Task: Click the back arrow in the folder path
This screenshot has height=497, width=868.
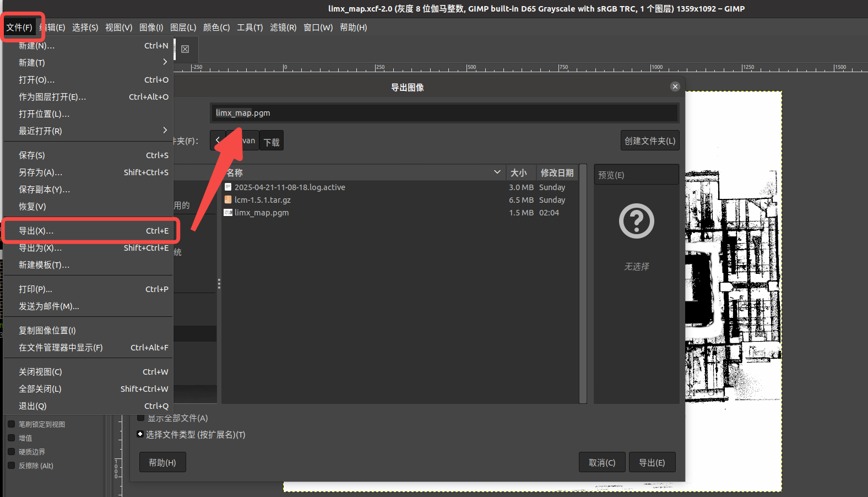Action: (218, 141)
